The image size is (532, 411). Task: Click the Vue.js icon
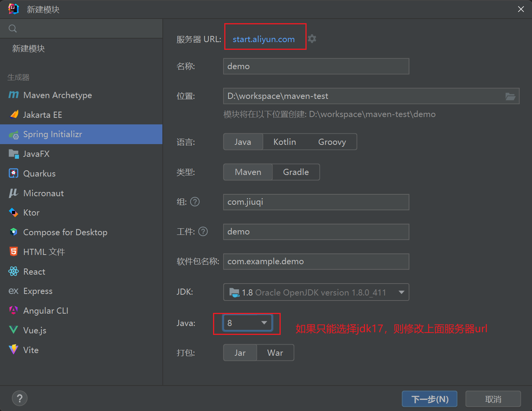(14, 330)
